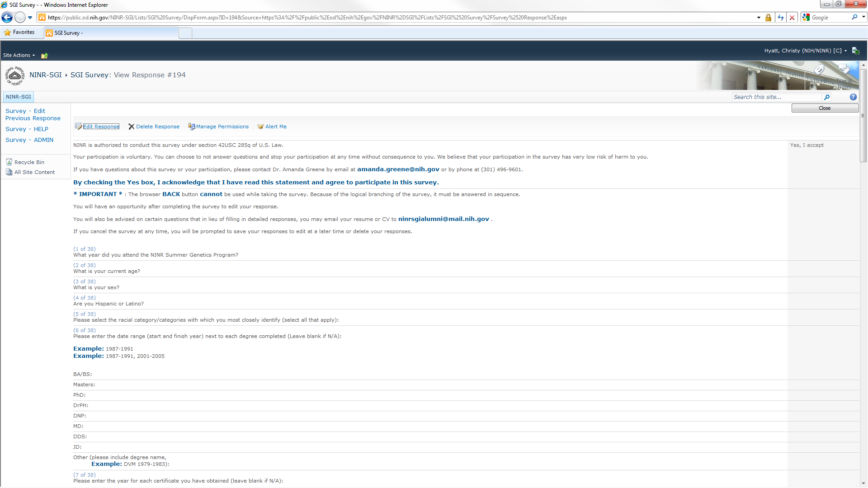868x488 pixels.
Task: Open the Recycle Bin in the sidebar
Action: pyautogui.click(x=29, y=162)
